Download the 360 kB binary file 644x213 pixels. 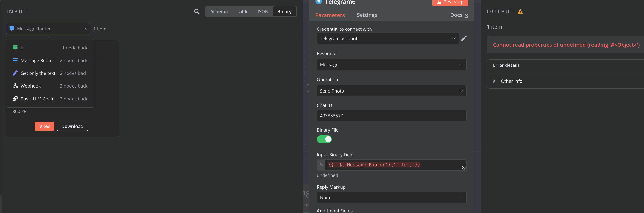click(72, 126)
